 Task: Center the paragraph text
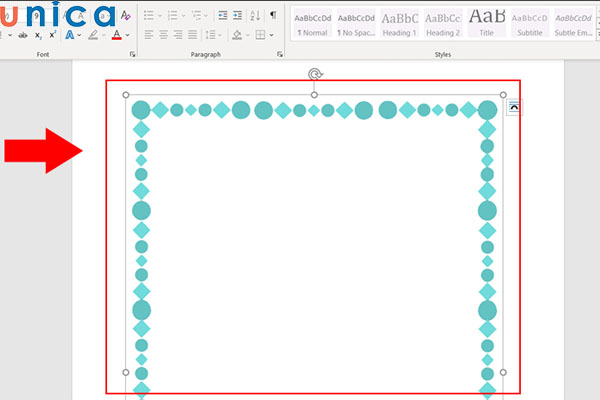(163, 35)
